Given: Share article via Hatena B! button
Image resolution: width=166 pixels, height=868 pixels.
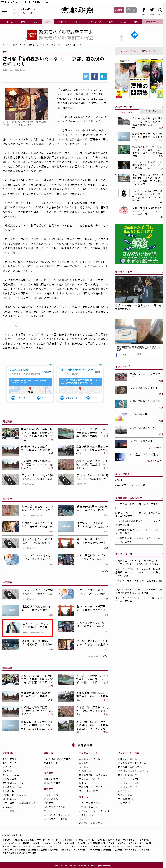Looking at the screenshot, I should tap(103, 76).
